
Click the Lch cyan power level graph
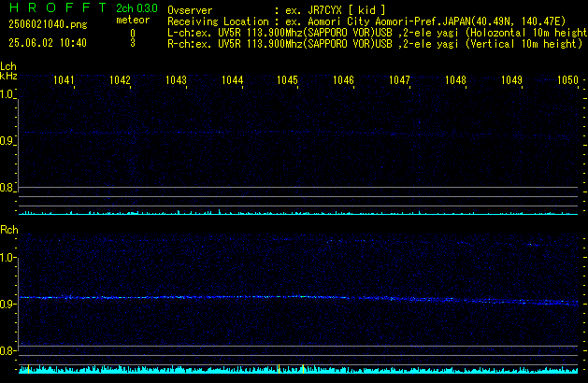pyautogui.click(x=298, y=212)
